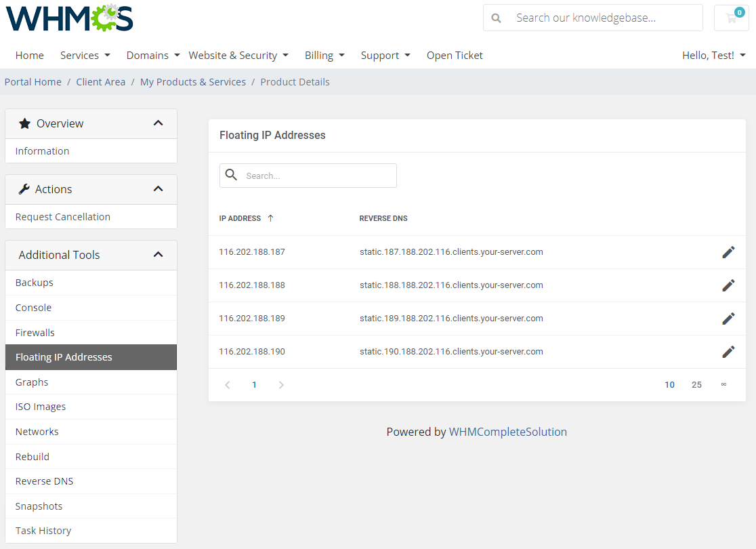756x549 pixels.
Task: Select Firewalls under Additional Tools
Action: tap(34, 332)
